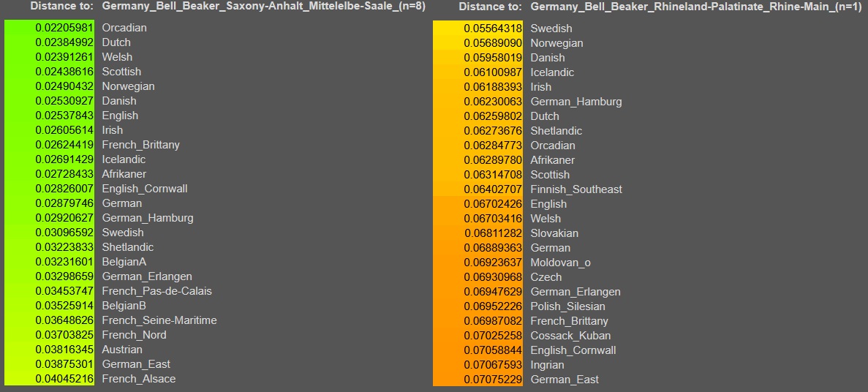
Task: Click French_Brittany in the Rhine-Main list
Action: point(569,321)
